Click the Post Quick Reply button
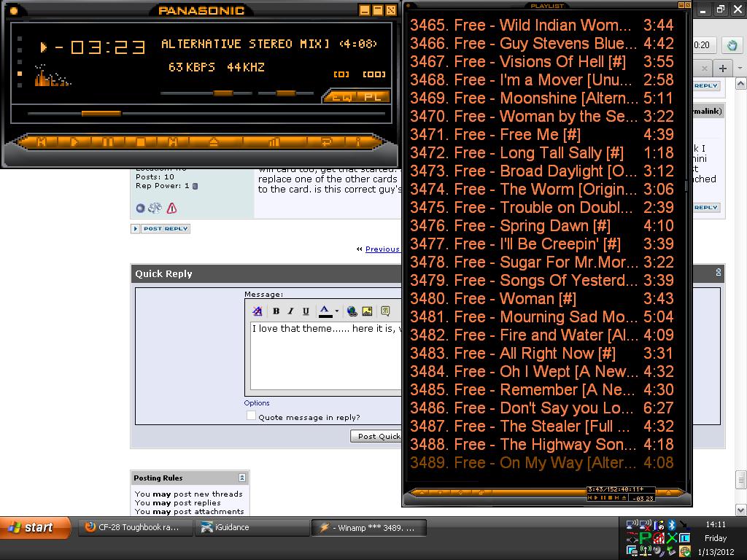This screenshot has width=747, height=560. (376, 436)
